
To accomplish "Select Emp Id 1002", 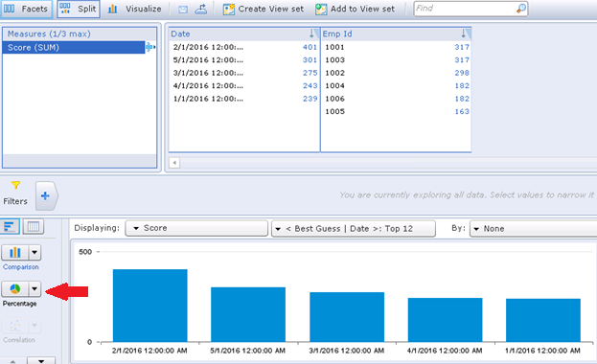I will tap(396, 73).
